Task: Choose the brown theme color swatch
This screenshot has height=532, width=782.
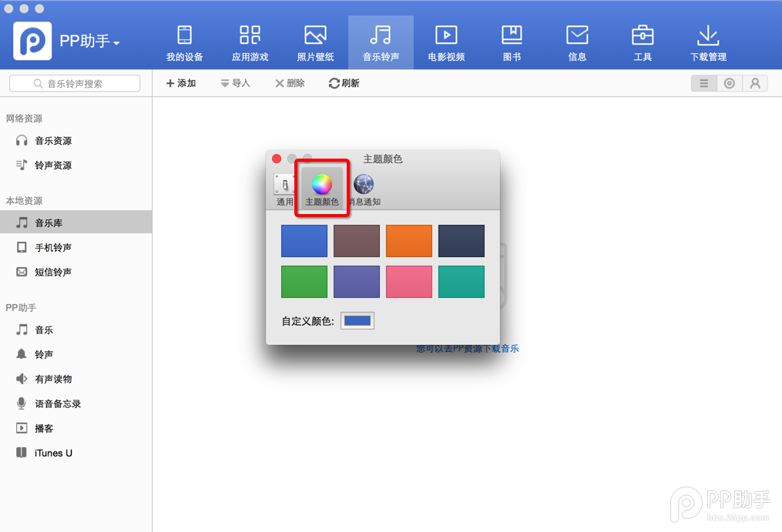Action: 357,241
